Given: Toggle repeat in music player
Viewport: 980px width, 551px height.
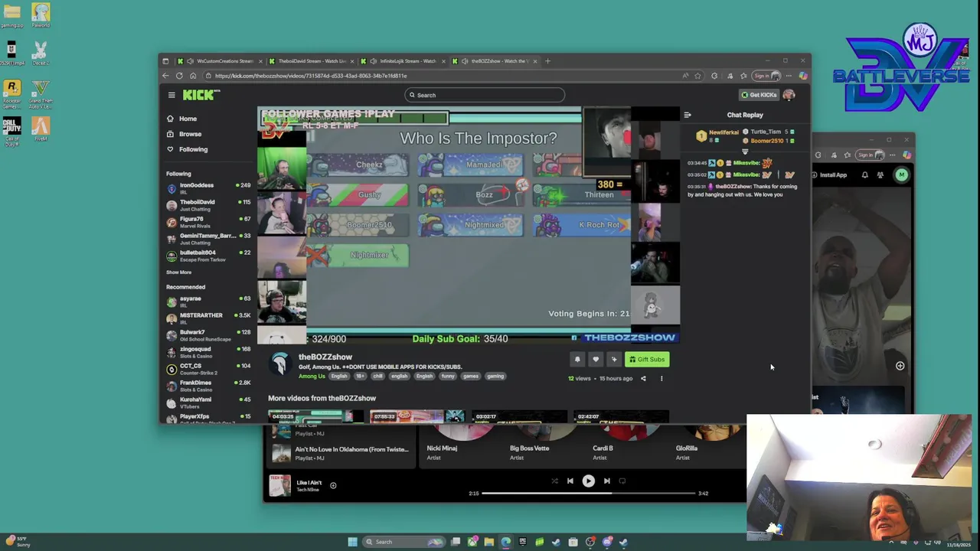Looking at the screenshot, I should (x=622, y=481).
